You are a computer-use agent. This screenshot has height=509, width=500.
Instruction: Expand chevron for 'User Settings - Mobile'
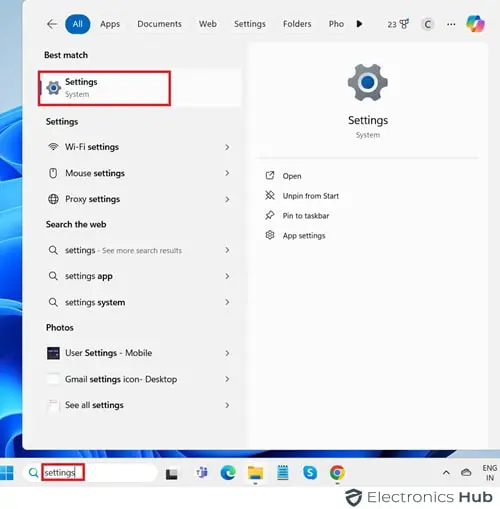point(227,353)
